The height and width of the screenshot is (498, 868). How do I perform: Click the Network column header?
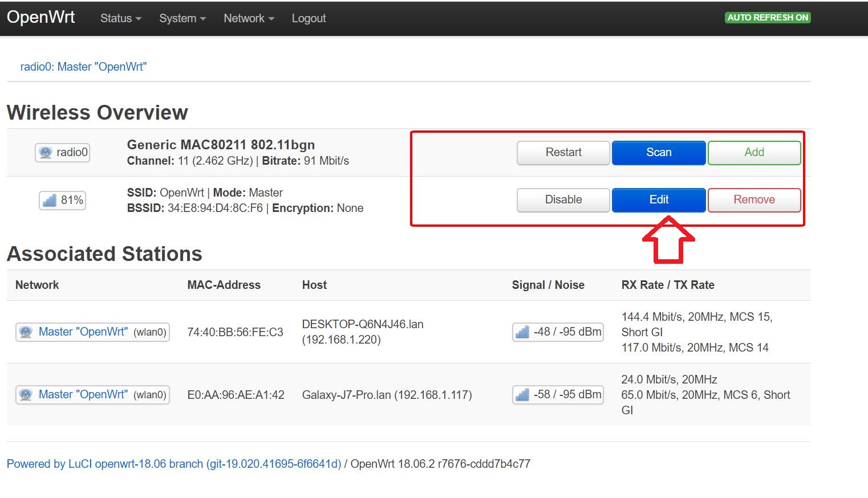tap(37, 285)
